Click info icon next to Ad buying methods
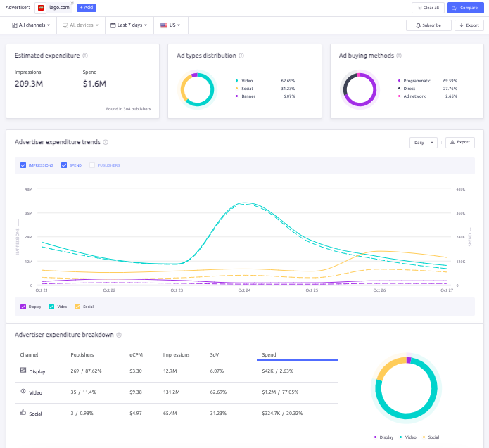Screen dimensions: 489x448 pyautogui.click(x=400, y=56)
